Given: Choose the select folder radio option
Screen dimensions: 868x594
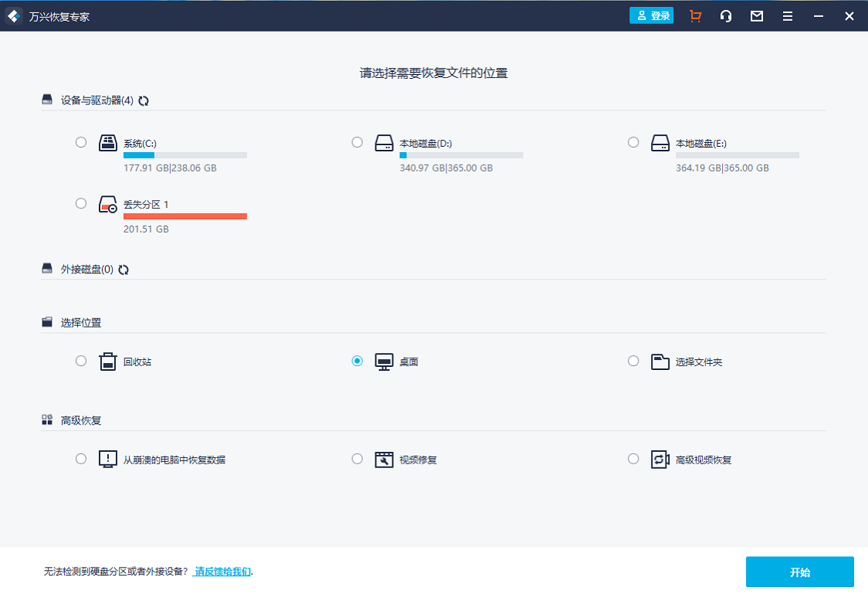Looking at the screenshot, I should click(633, 361).
